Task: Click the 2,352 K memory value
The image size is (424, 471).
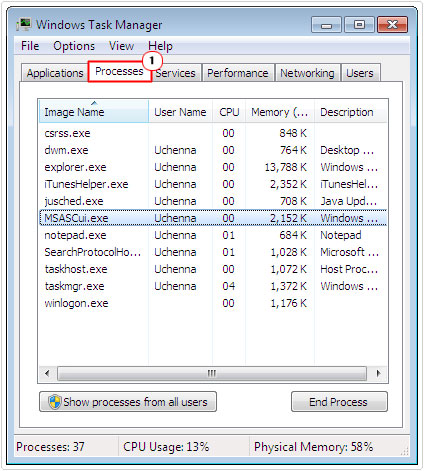Action: click(x=288, y=184)
